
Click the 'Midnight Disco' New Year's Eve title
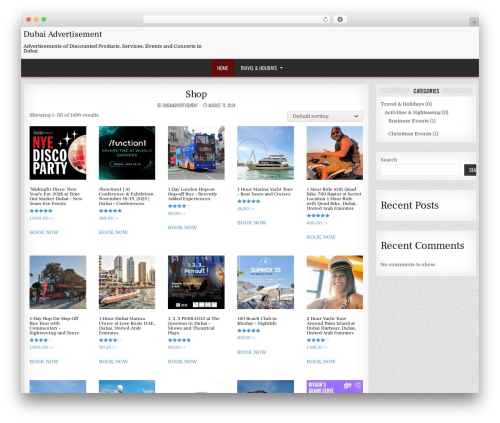[56, 196]
